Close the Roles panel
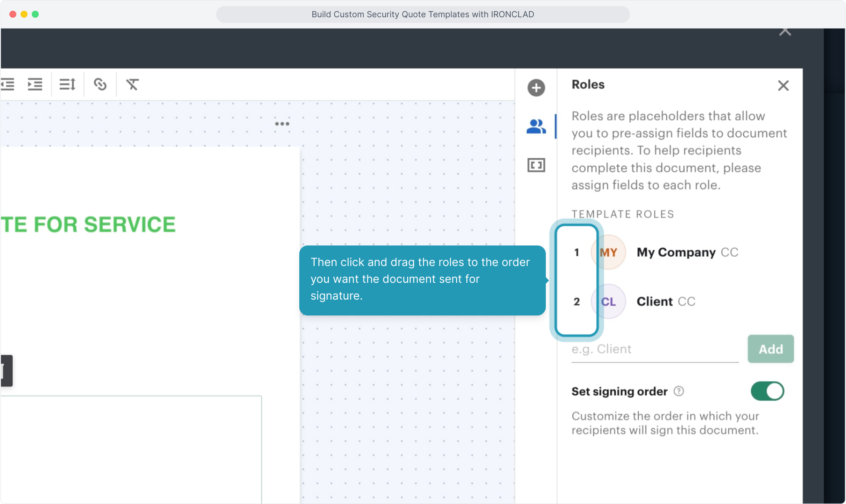 (x=783, y=85)
